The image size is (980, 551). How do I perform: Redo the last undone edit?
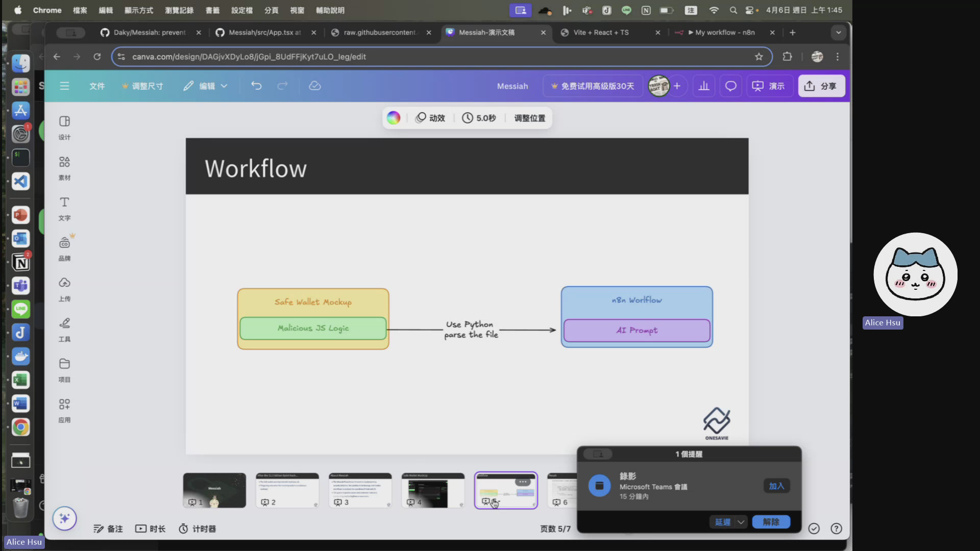point(282,86)
